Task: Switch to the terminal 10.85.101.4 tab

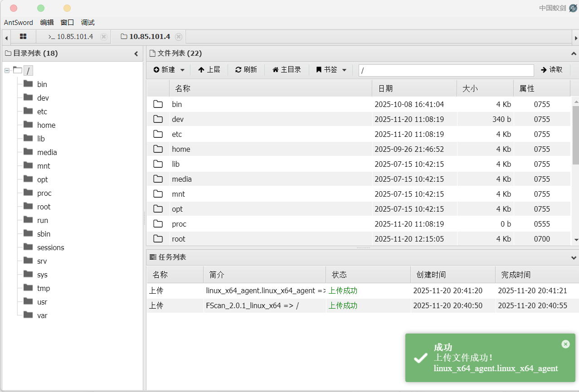Action: pyautogui.click(x=70, y=37)
